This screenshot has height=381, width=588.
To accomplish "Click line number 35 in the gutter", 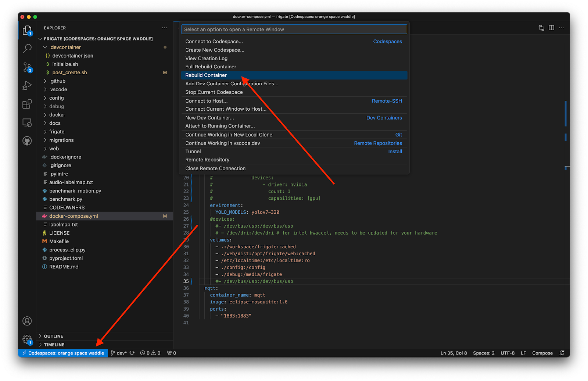I will (x=186, y=281).
